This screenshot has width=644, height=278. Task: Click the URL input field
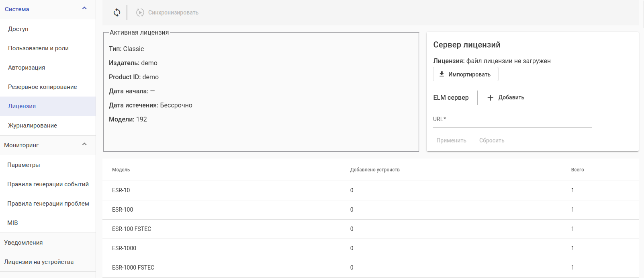click(x=512, y=119)
